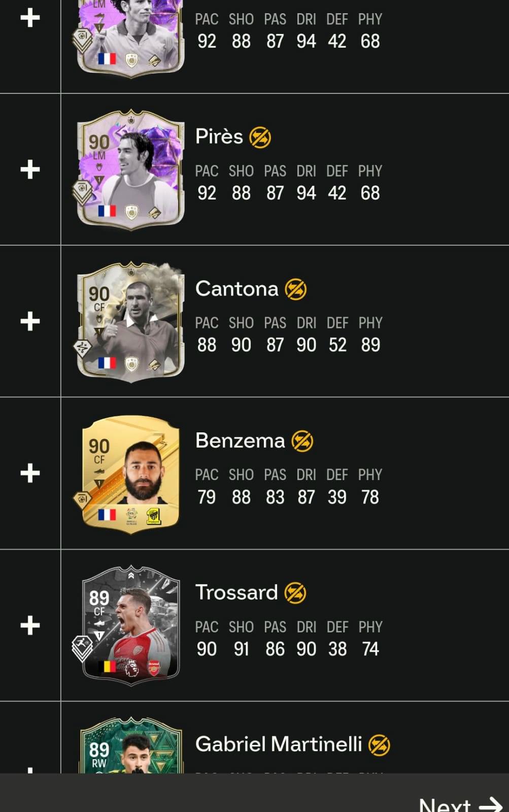
Task: Tap the plus icon beside Benzema
Action: (x=30, y=473)
